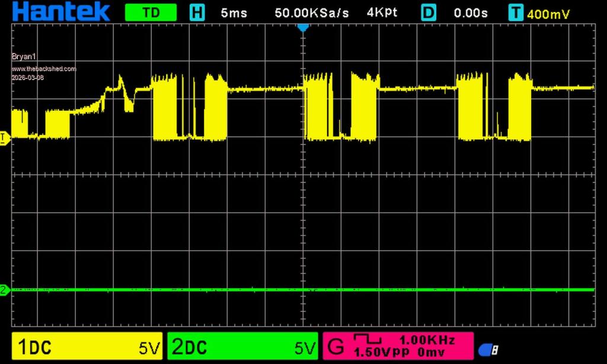The height and width of the screenshot is (364, 607).
Task: Click the blue USB status icon
Action: coord(488,350)
